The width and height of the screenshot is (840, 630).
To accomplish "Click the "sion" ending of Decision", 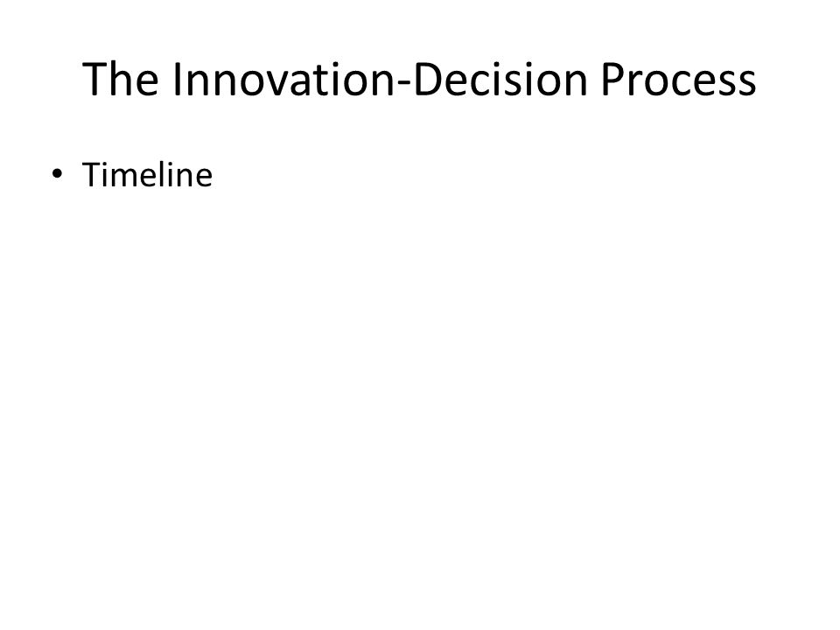I will (547, 80).
